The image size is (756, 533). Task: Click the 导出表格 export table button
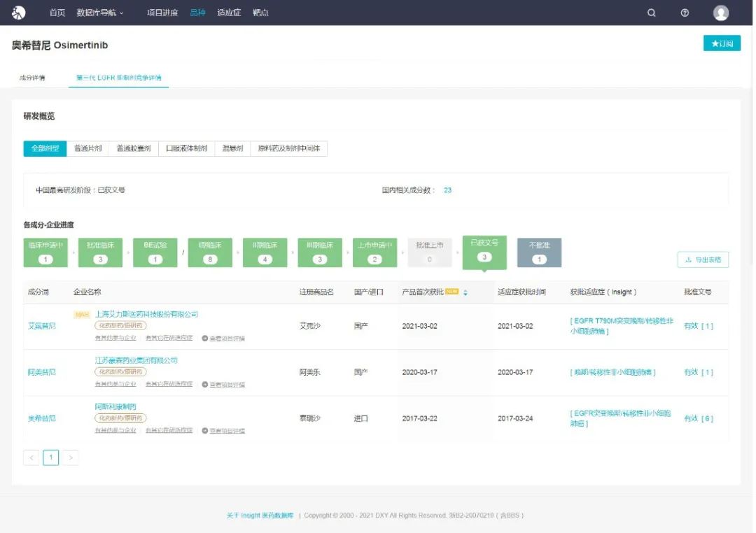coord(703,260)
